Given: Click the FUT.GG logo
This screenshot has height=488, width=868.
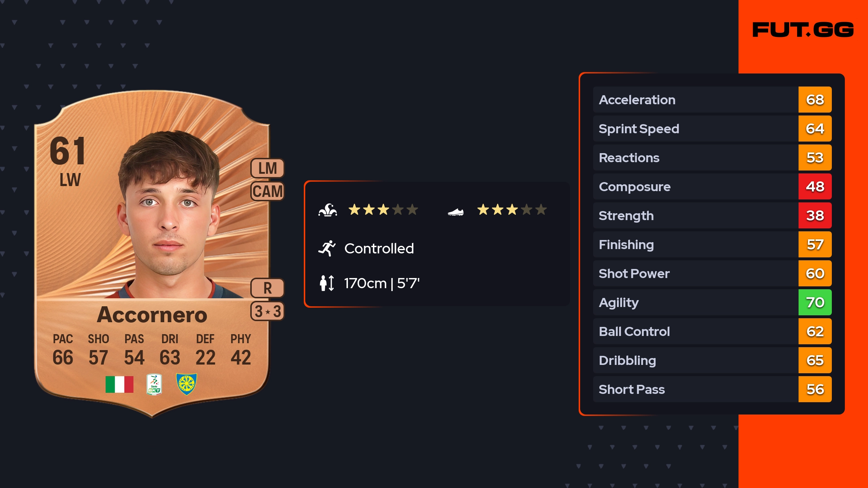Looking at the screenshot, I should point(803,30).
